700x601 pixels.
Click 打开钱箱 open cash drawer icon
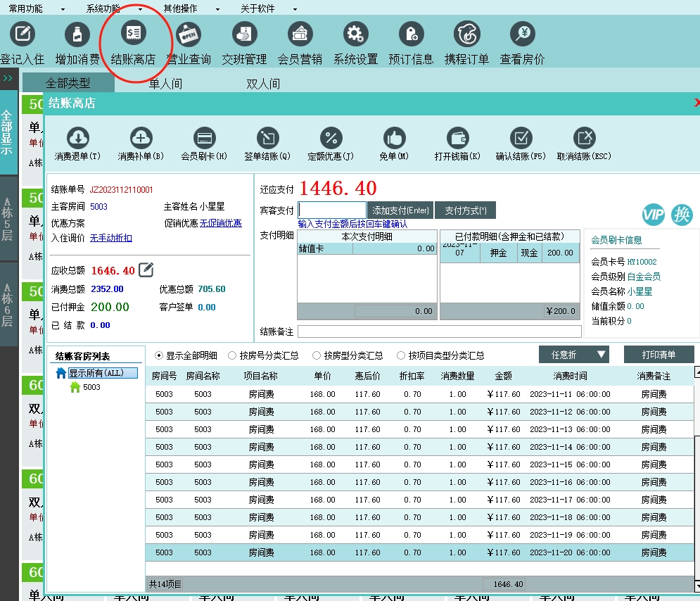(x=457, y=139)
